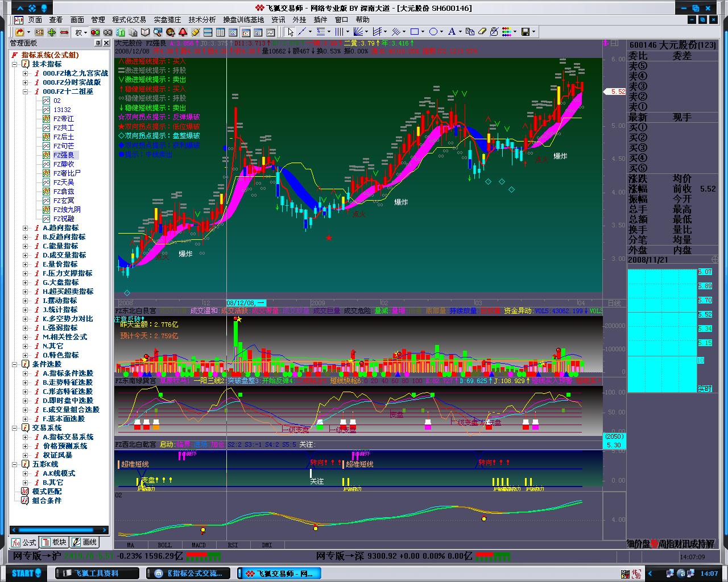Select FZ烛九阴 formula in tree
Viewport: 728px width, 582px height.
(x=67, y=210)
